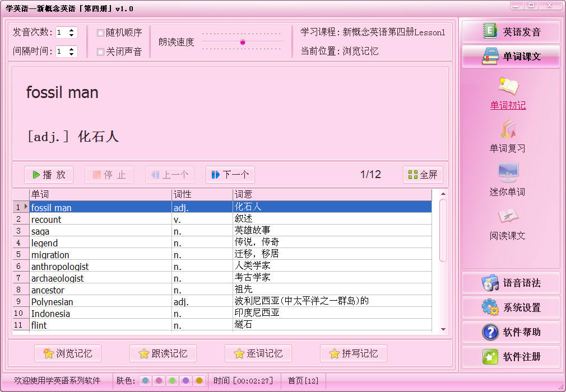This screenshot has width=566, height=392.
Task: Click the 首页[12] status bar entry
Action: pos(303,381)
